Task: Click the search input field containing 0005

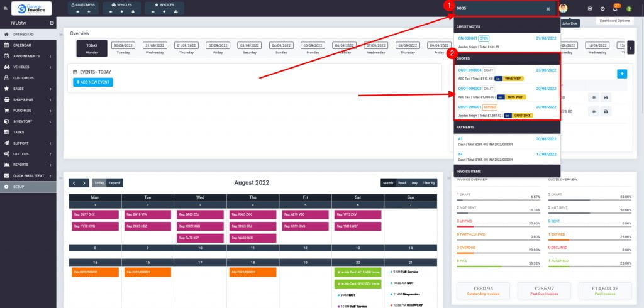Action: pos(497,9)
